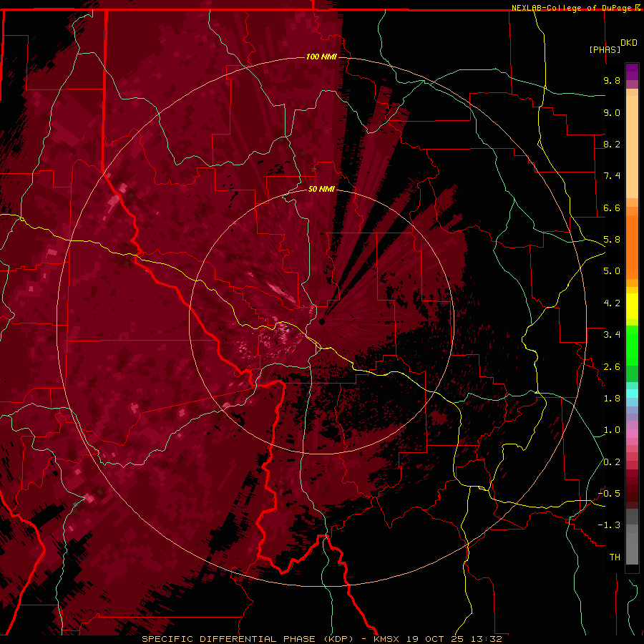Click the 13:32 timestamp in the caption
The height and width of the screenshot is (644, 644).
pos(487,639)
